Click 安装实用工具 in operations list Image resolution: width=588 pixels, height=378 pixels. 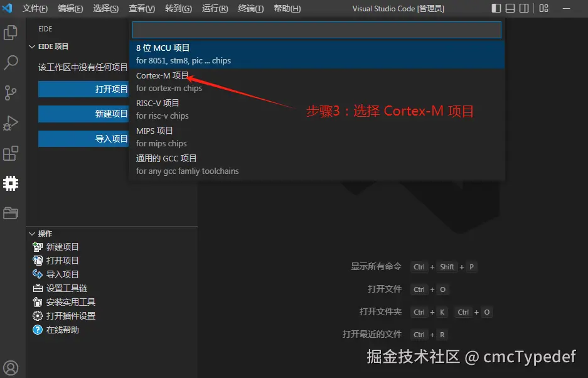[x=70, y=302]
